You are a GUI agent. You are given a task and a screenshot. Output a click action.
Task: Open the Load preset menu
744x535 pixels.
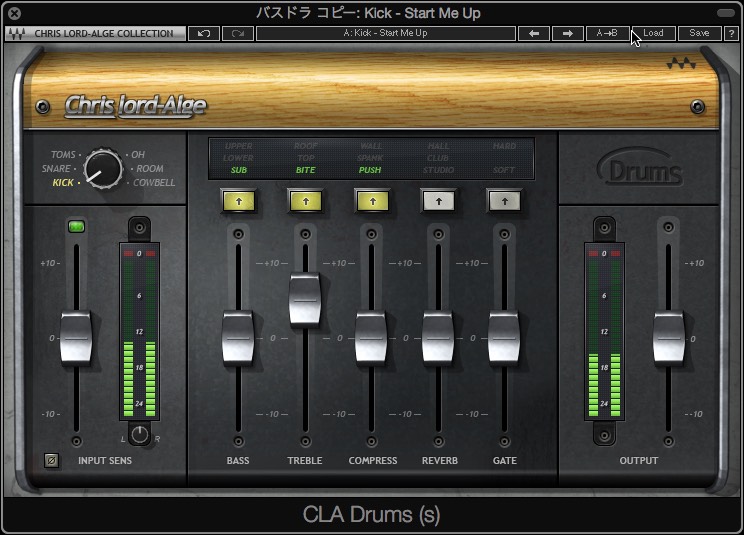(653, 33)
